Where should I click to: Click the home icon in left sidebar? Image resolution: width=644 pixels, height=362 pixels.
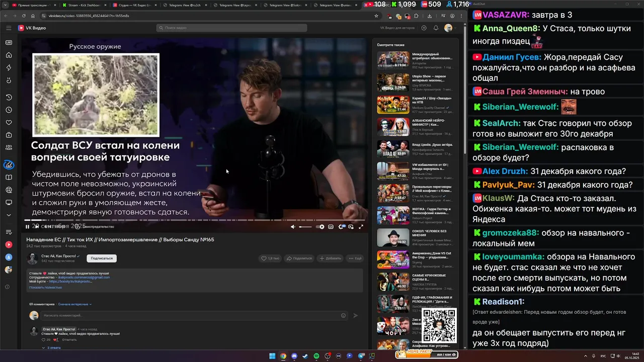tap(9, 55)
